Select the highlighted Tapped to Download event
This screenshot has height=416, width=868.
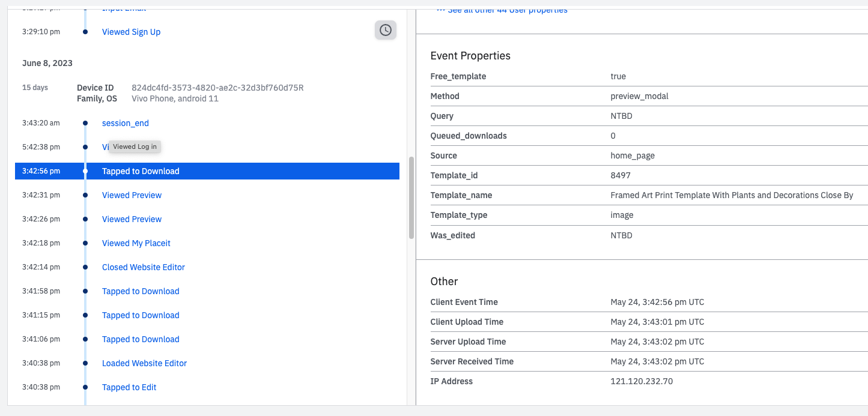pyautogui.click(x=141, y=171)
